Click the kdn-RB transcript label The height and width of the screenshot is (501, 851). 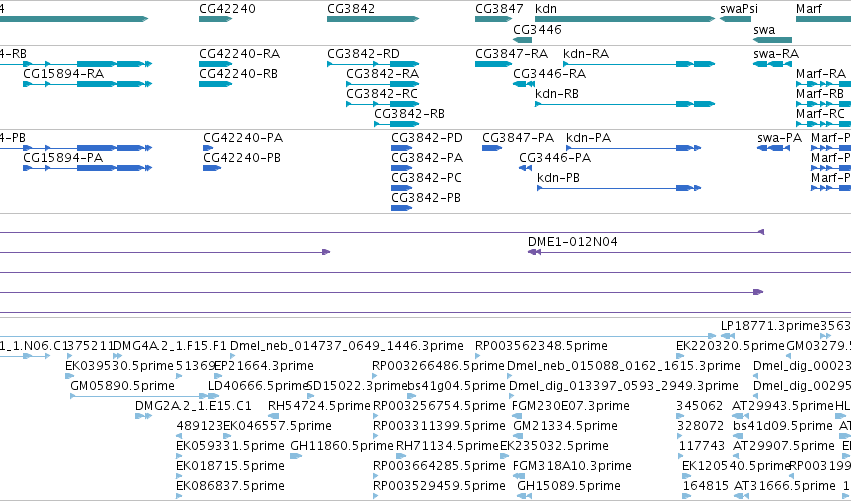[557, 93]
